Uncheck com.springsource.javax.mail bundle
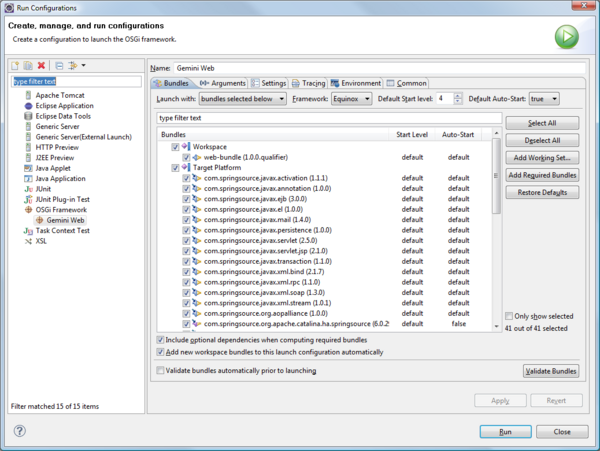This screenshot has width=600, height=451. pos(186,220)
